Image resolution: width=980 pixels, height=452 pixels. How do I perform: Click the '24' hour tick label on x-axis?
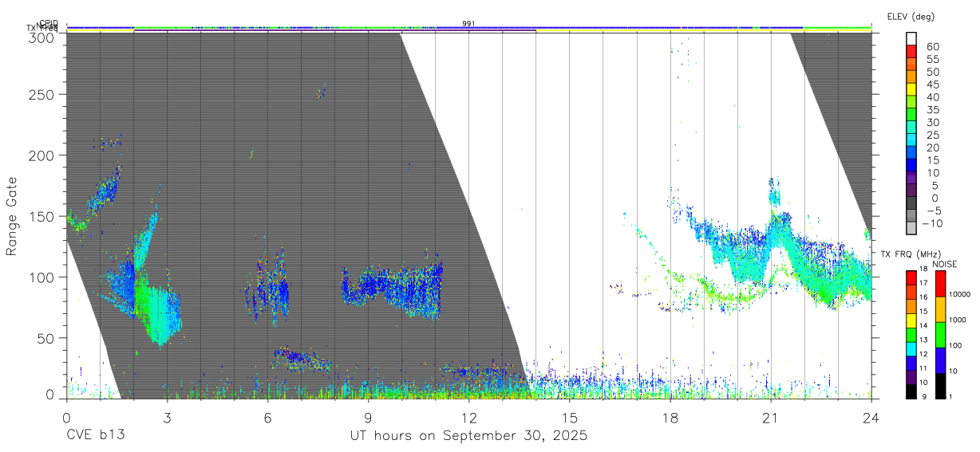[x=871, y=417]
